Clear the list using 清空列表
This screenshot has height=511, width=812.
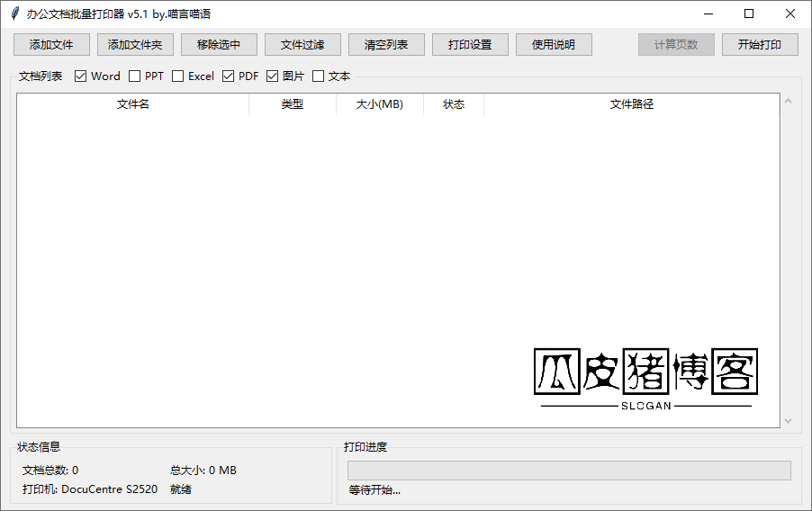(386, 45)
